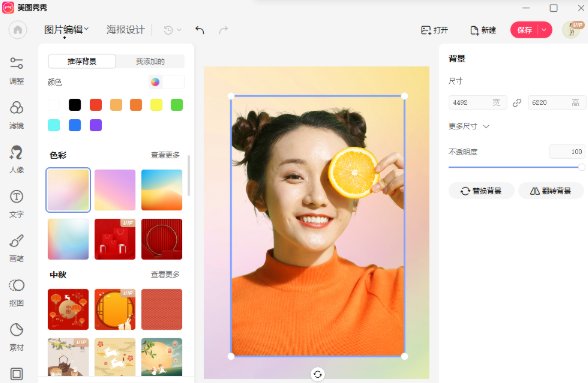
Task: Select the 推荐背景 tab
Action: point(82,61)
